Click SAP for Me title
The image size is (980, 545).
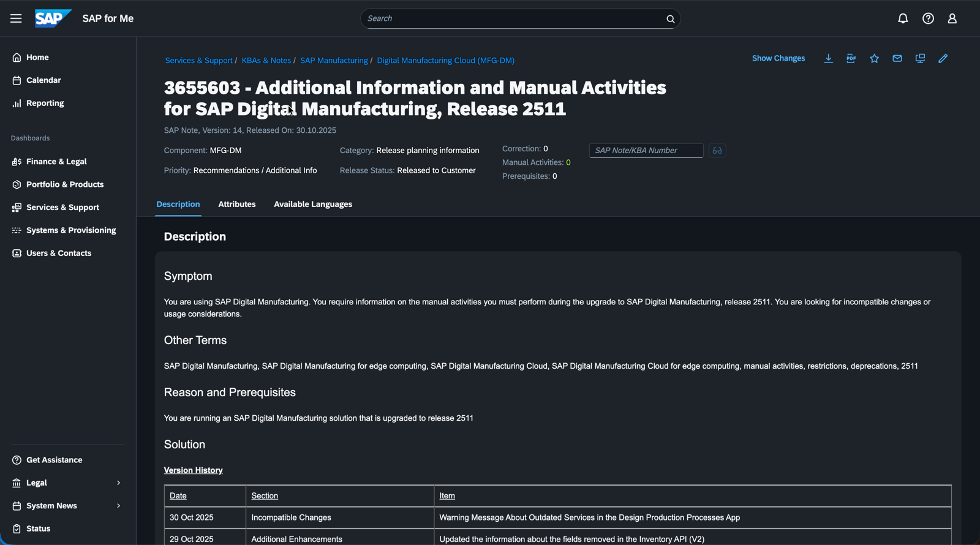pos(108,18)
